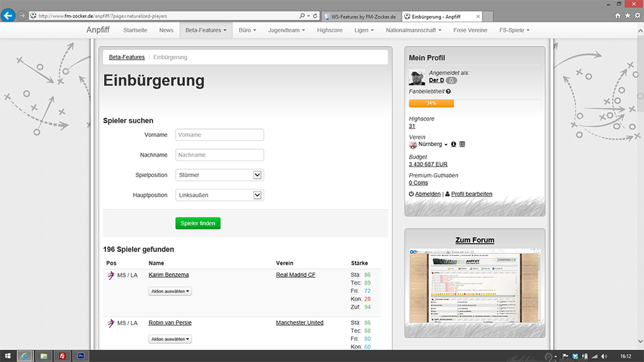
Task: Switch to the WS-Features by FM-Zocker.de tab
Action: click(x=363, y=16)
